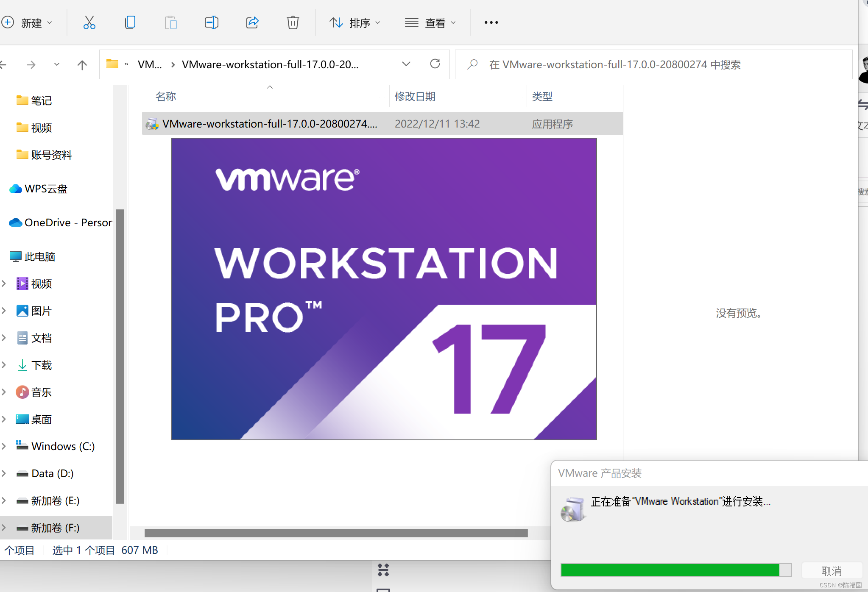Click 取消 in VMware install dialog
Viewport: 868px width, 592px height.
coord(832,571)
